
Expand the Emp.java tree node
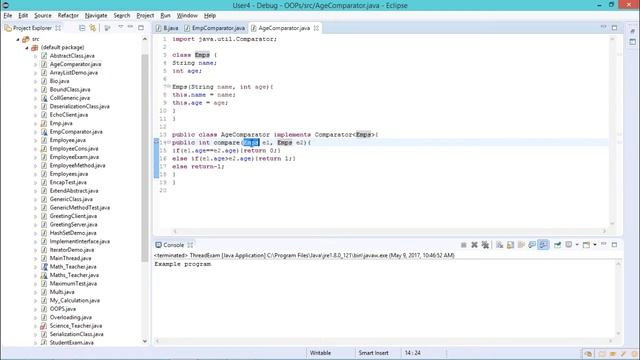coord(36,124)
